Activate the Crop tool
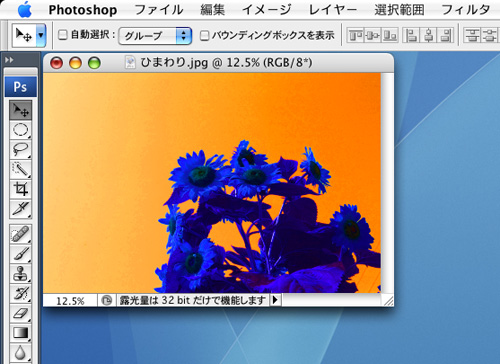 [21, 189]
